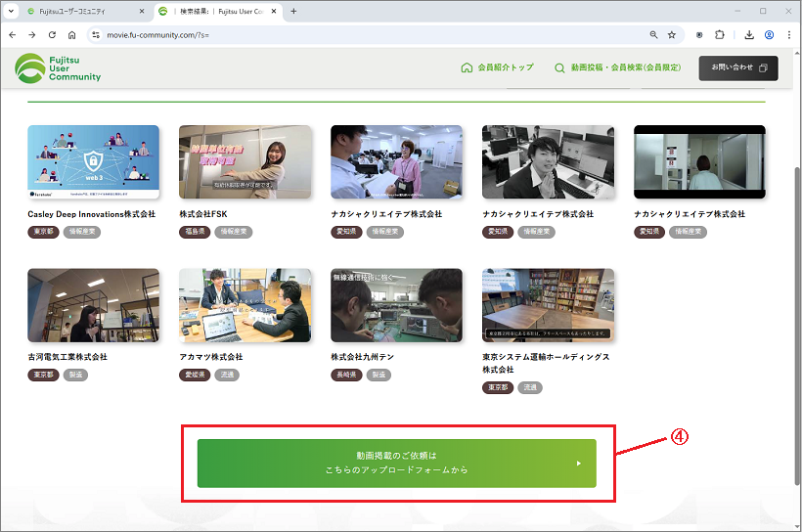Open the 古河電気工業 video thumbnail
Image resolution: width=802 pixels, height=532 pixels.
(x=94, y=305)
